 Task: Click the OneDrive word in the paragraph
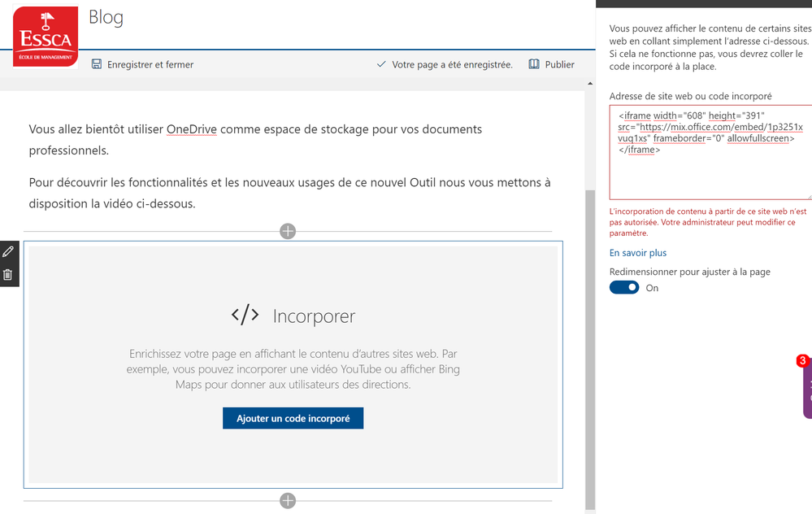(192, 129)
